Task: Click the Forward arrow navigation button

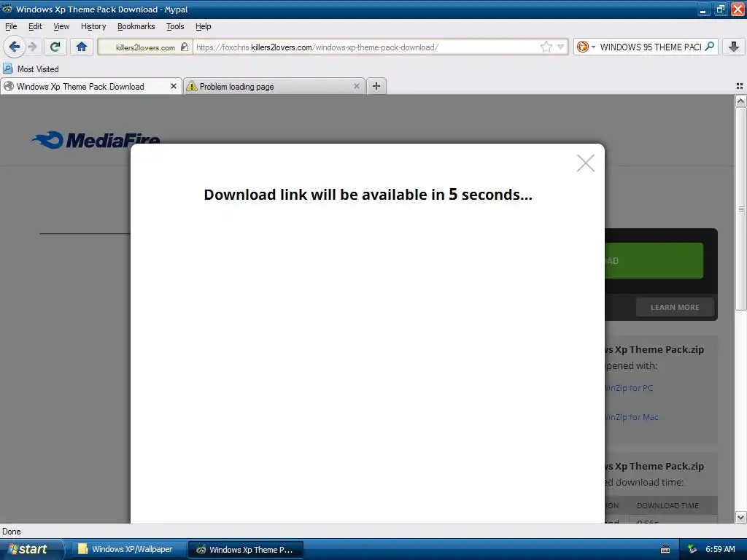Action: 32,47
